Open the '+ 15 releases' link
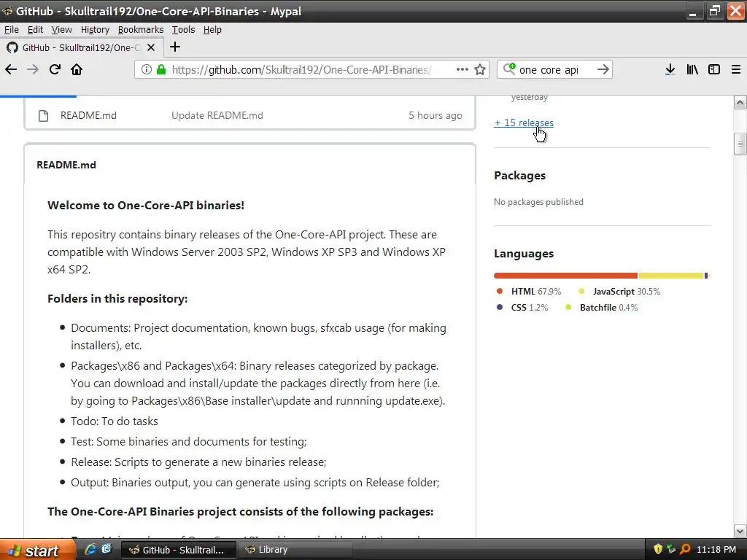Image resolution: width=747 pixels, height=560 pixels. point(524,122)
